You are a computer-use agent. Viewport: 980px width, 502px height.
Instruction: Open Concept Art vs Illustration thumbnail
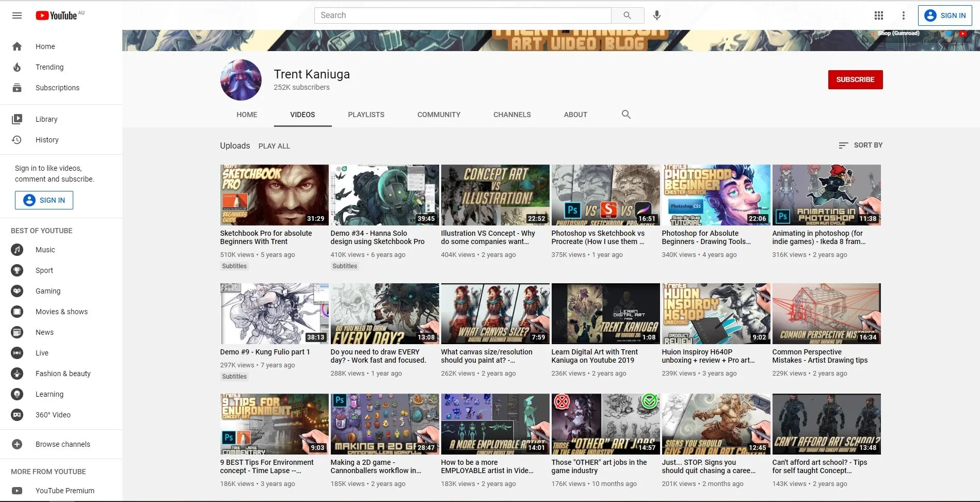click(x=495, y=195)
